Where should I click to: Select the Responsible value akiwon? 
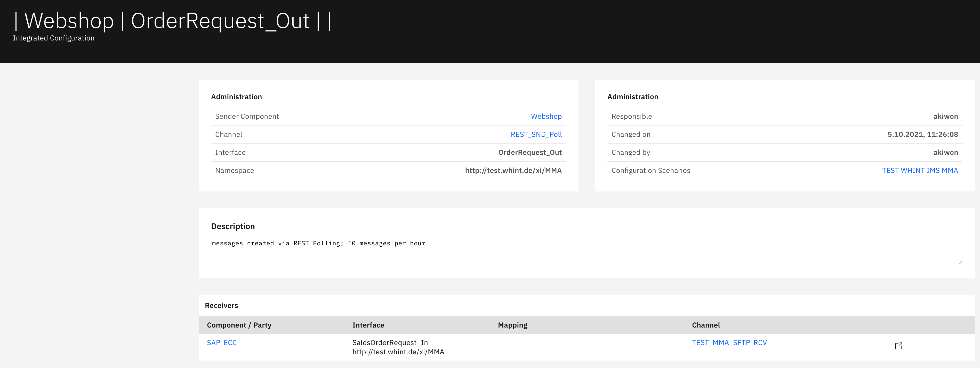tap(945, 116)
